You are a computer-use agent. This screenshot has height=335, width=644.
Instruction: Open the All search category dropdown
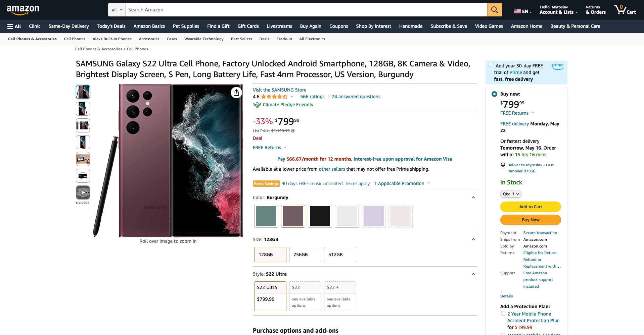click(x=117, y=10)
